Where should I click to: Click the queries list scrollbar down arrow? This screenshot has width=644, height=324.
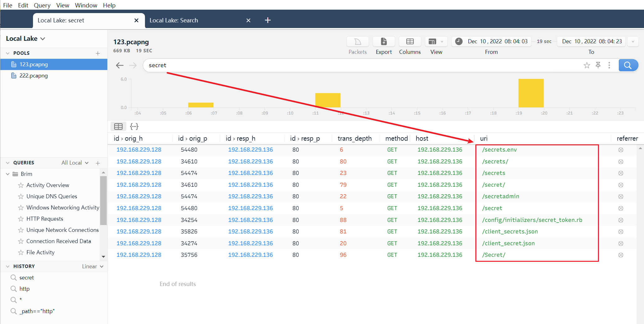click(103, 257)
